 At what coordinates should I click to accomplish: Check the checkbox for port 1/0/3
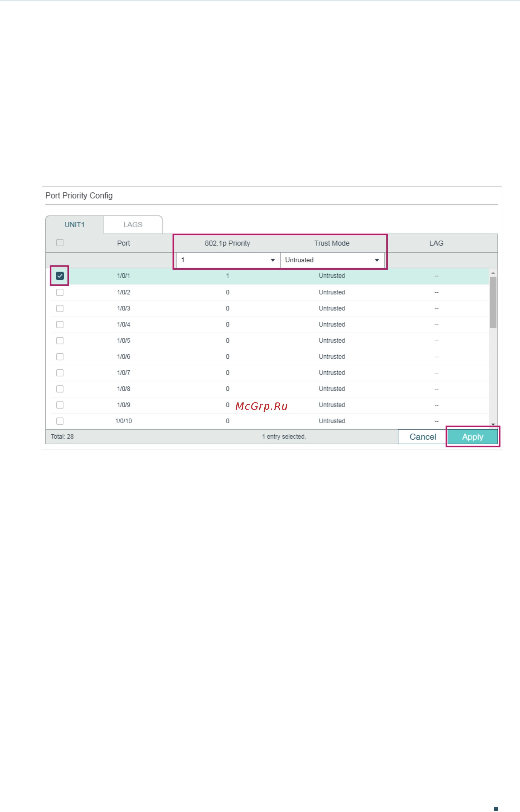[60, 308]
